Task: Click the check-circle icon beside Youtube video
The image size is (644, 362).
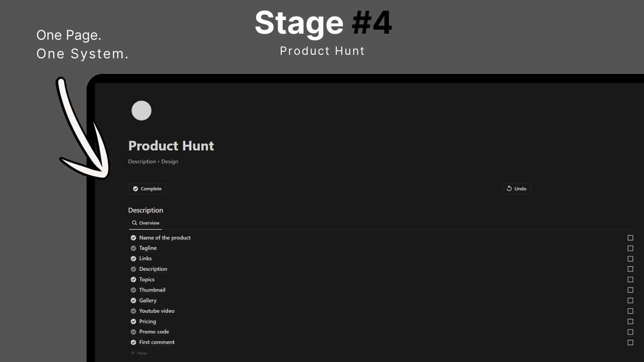Action: click(133, 311)
